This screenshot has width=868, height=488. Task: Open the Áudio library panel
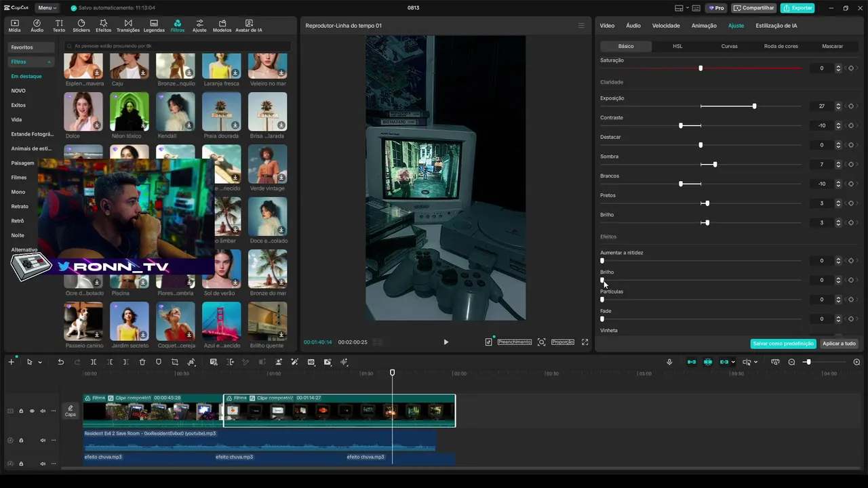click(37, 26)
